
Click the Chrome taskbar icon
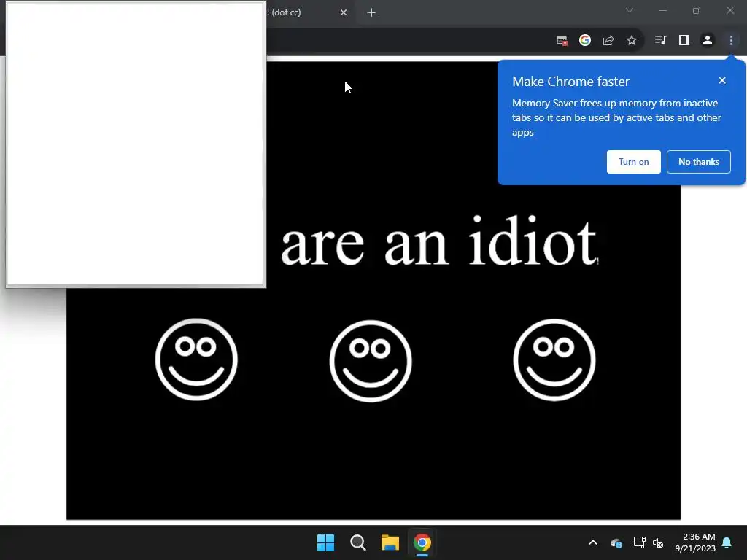point(422,542)
